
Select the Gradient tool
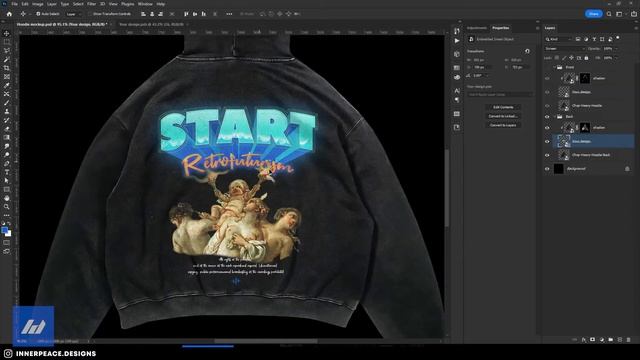point(7,137)
